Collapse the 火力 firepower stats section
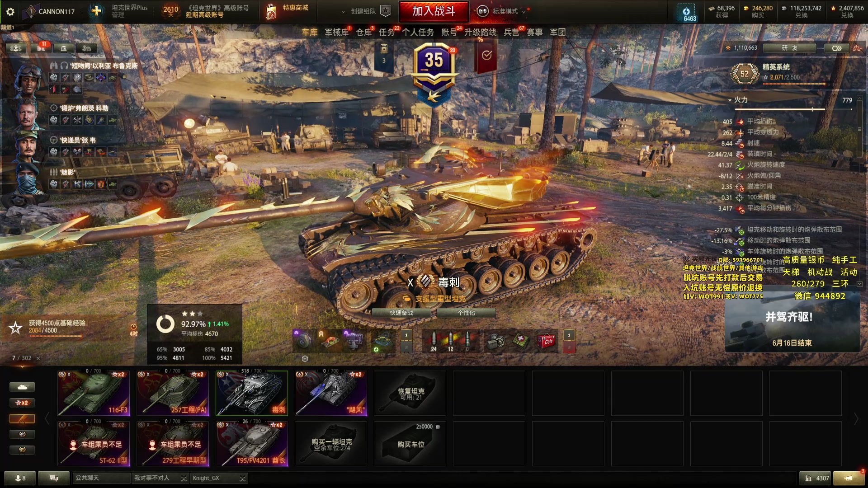This screenshot has height=488, width=868. (730, 100)
